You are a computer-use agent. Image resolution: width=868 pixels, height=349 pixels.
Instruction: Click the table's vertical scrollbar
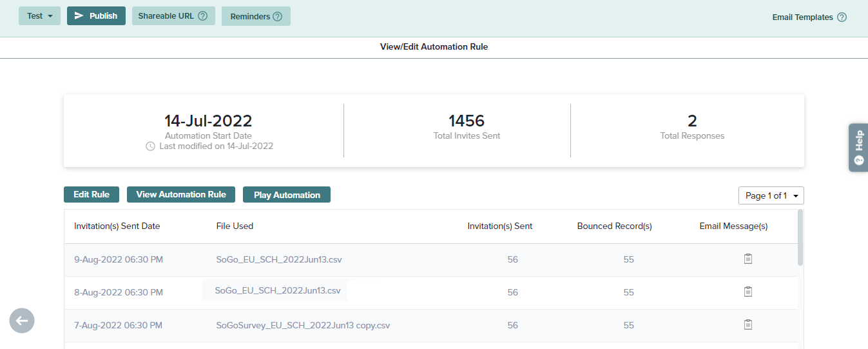point(800,237)
